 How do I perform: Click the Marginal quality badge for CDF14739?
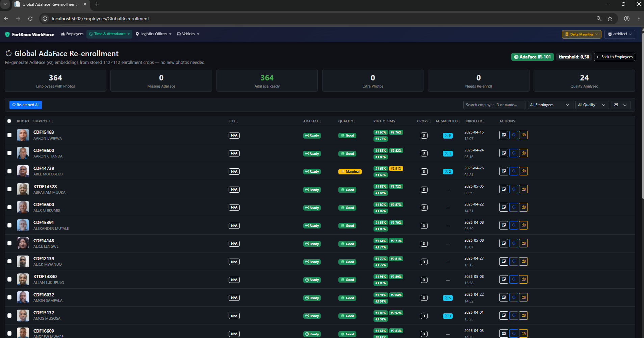350,172
